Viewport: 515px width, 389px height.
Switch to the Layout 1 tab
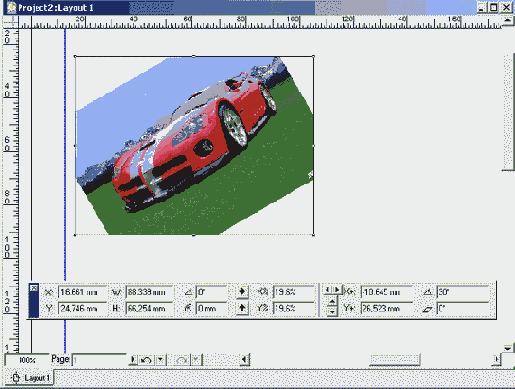click(x=31, y=378)
